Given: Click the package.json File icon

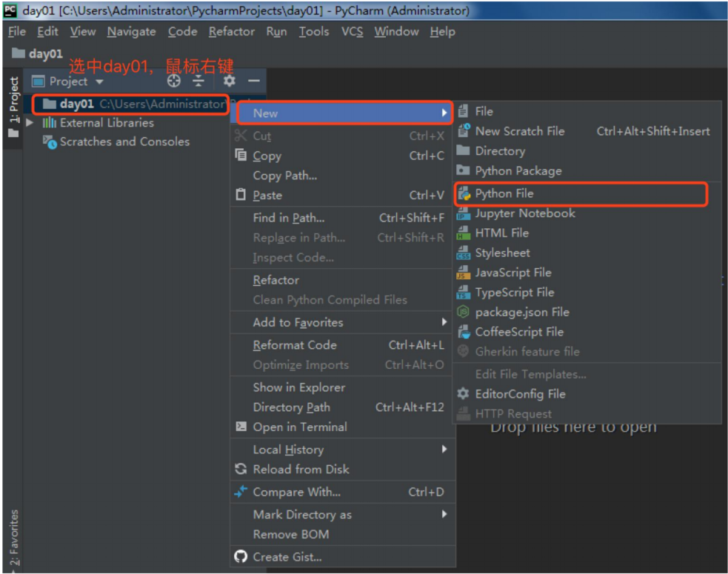Looking at the screenshot, I should [x=464, y=312].
